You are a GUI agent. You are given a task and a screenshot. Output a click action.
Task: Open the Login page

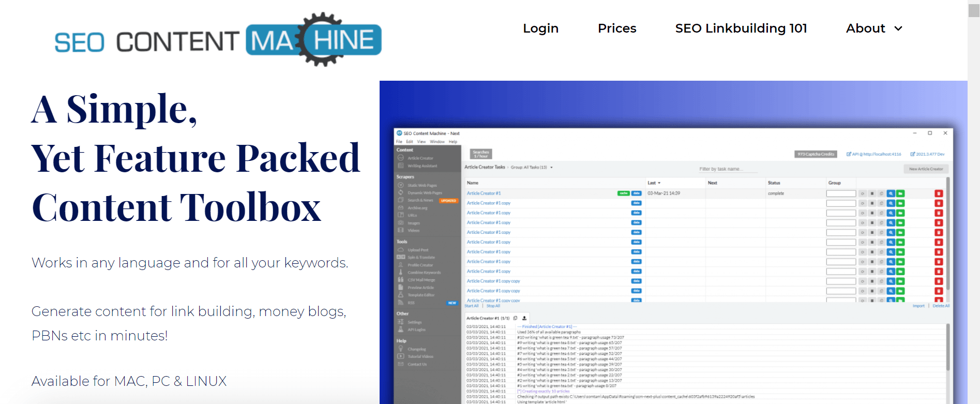point(540,28)
